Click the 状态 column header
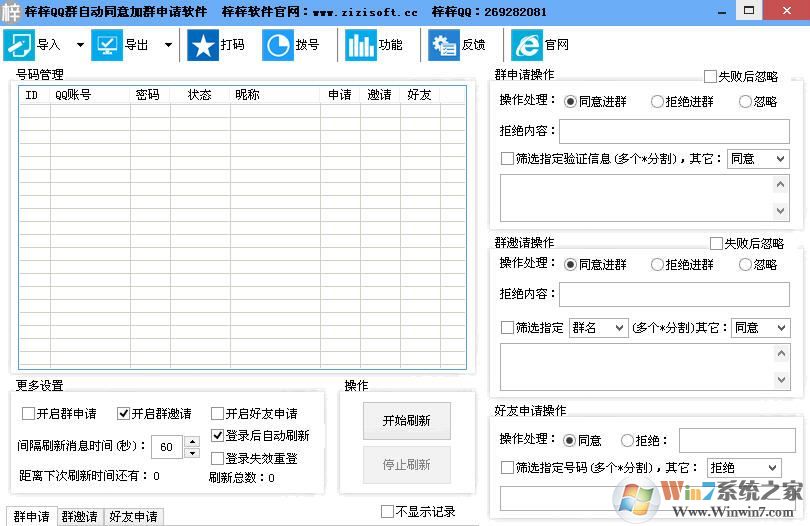 tap(200, 95)
